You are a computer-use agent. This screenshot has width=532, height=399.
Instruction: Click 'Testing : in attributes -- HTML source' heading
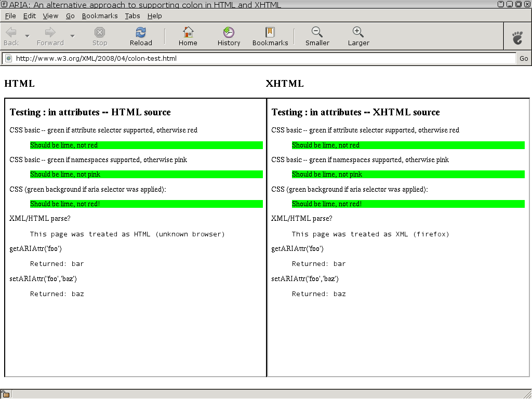pos(90,112)
